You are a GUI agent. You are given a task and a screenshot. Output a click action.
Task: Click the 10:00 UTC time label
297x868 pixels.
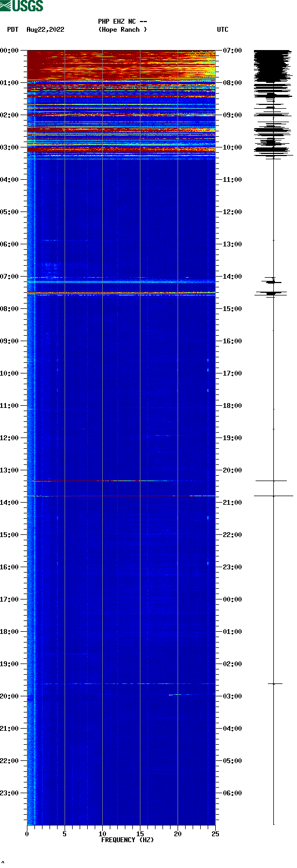click(232, 147)
